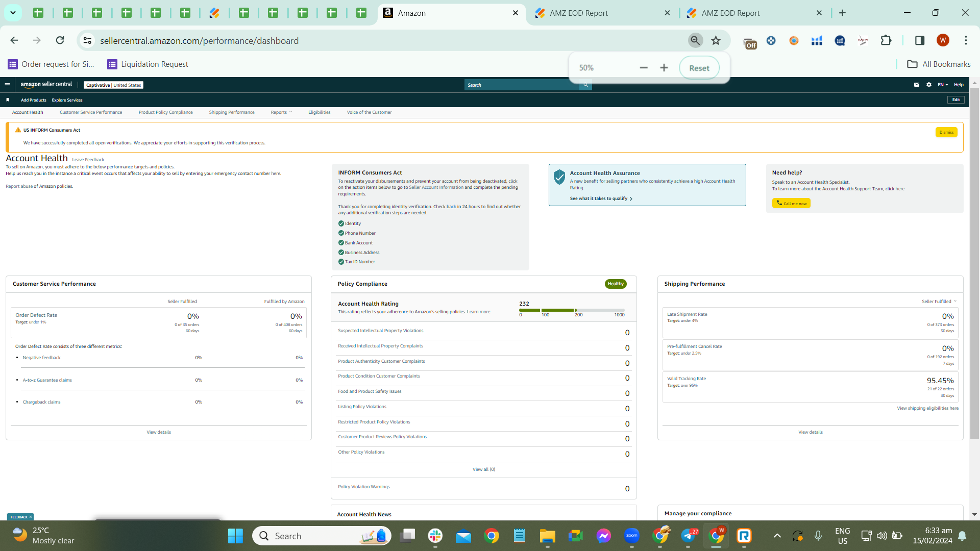
Task: Switch to the Eligibilities tab
Action: 319,112
